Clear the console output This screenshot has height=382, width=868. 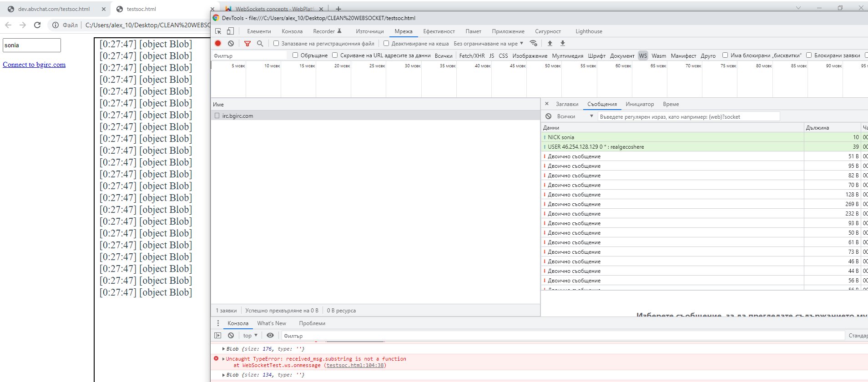(x=231, y=336)
